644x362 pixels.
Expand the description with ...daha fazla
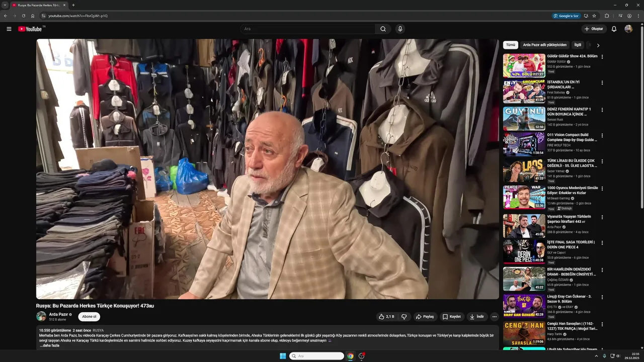click(50, 345)
